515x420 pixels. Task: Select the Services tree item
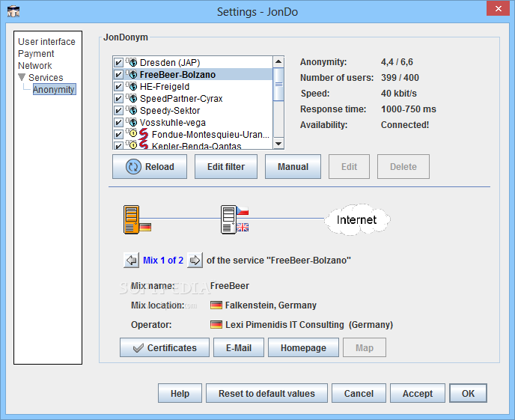[x=46, y=78]
